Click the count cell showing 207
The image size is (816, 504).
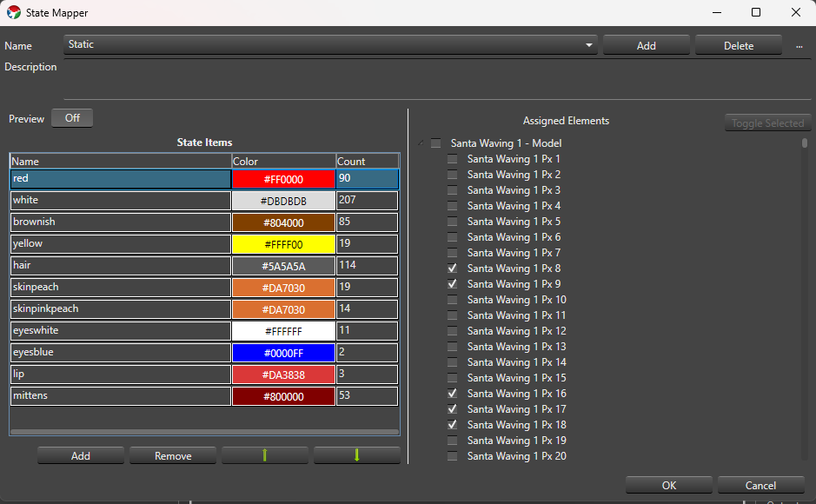click(368, 201)
